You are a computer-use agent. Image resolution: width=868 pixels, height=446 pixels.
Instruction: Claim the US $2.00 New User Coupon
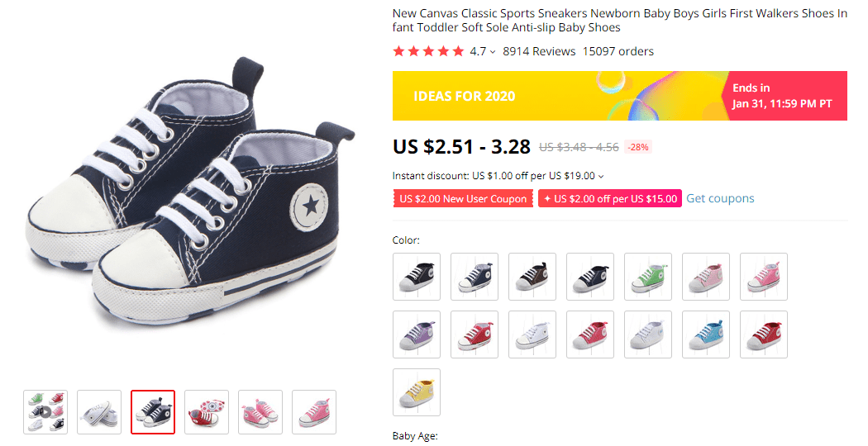point(463,199)
